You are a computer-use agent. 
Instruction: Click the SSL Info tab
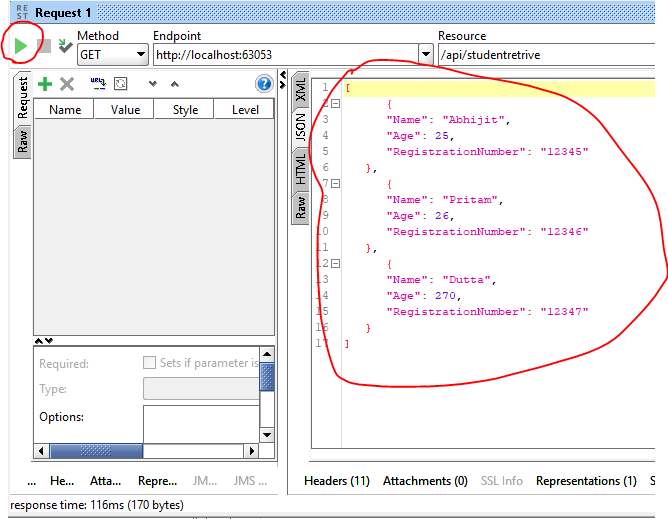(501, 481)
